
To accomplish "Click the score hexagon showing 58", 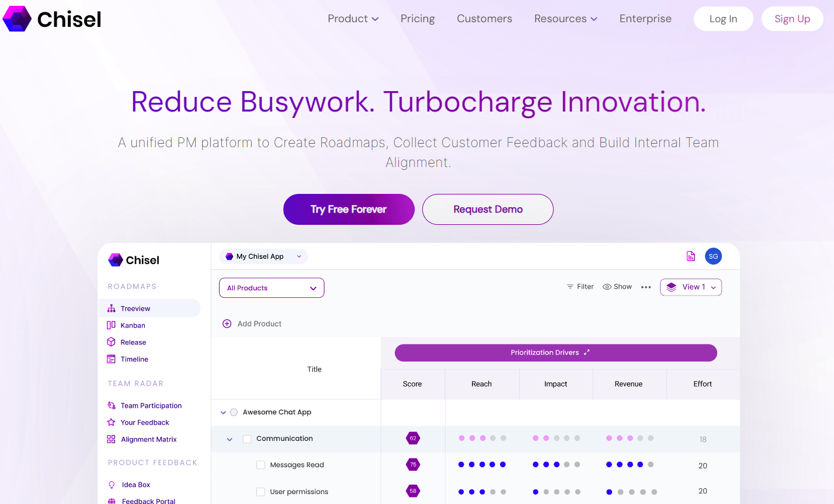I will coord(413,491).
